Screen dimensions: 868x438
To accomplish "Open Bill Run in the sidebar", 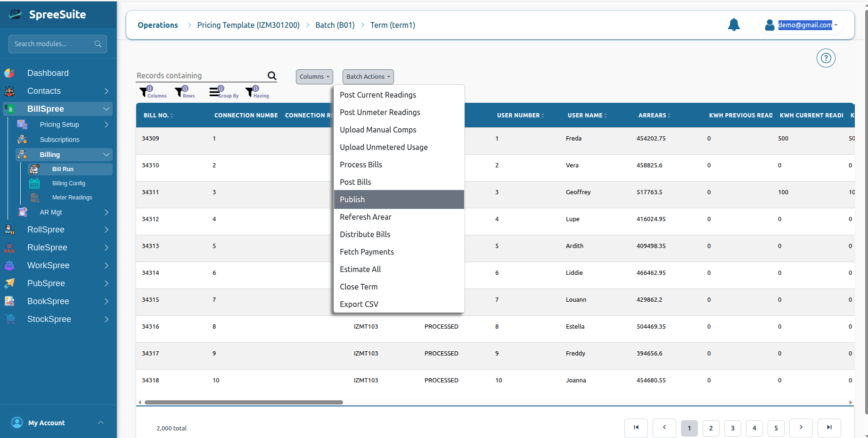I will [x=70, y=169].
